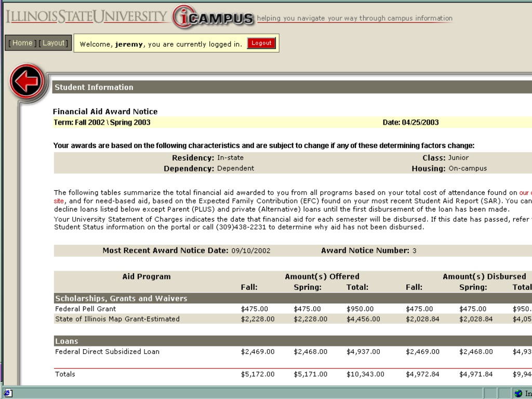532x399 pixels.
Task: Click the Term: Fall 2002 \ Spring 2003 text
Action: coord(102,123)
